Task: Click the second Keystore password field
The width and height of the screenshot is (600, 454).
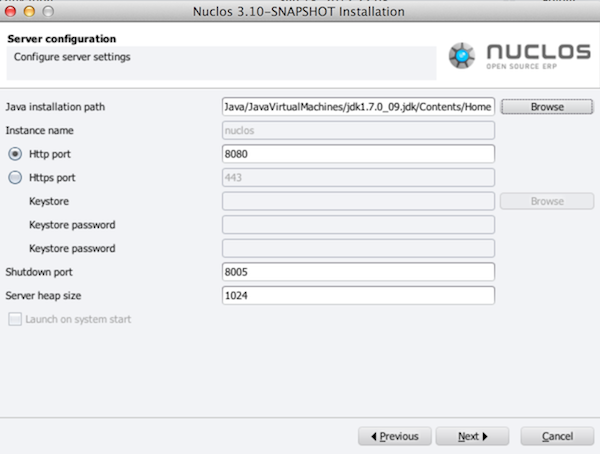Action: coord(358,248)
